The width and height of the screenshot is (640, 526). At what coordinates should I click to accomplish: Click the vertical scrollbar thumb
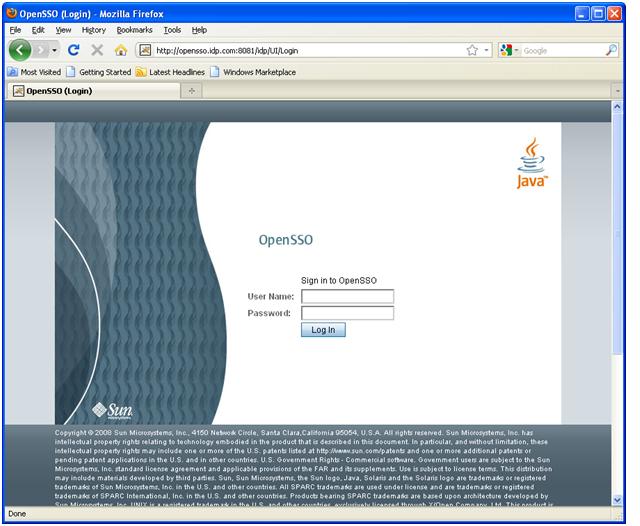click(x=617, y=234)
